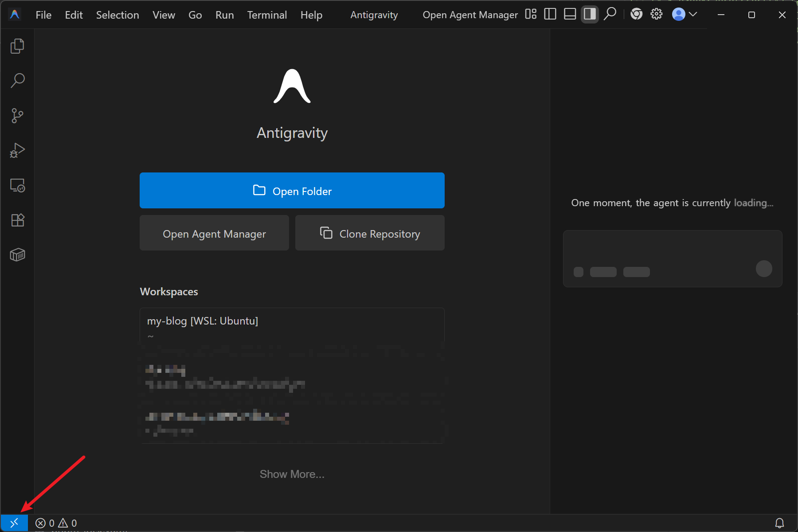The image size is (798, 532).
Task: Click the remote window indicator in status bar
Action: (x=14, y=523)
